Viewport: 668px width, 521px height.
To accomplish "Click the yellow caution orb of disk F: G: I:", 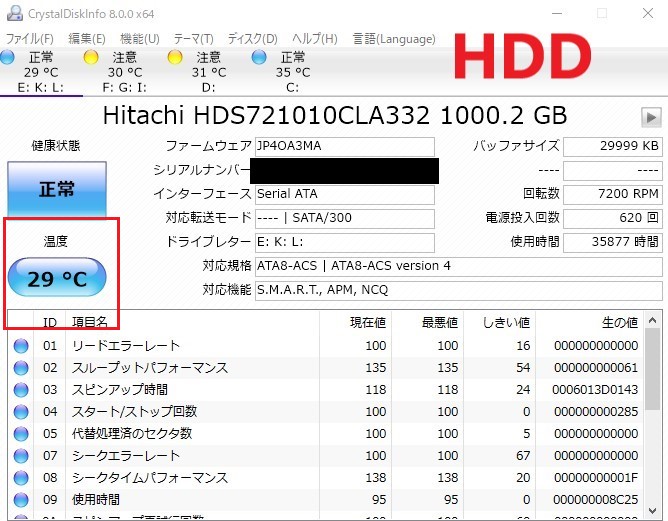I will 91,57.
